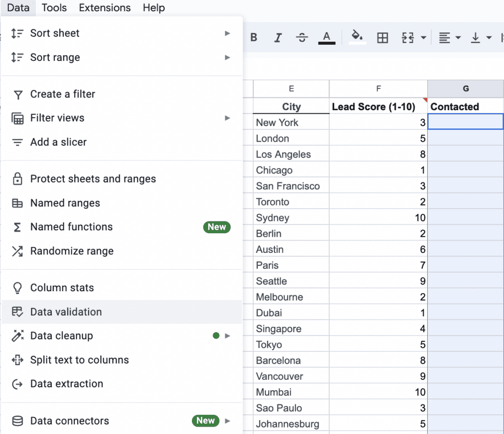Expand the Filter views submenu

[x=227, y=118]
